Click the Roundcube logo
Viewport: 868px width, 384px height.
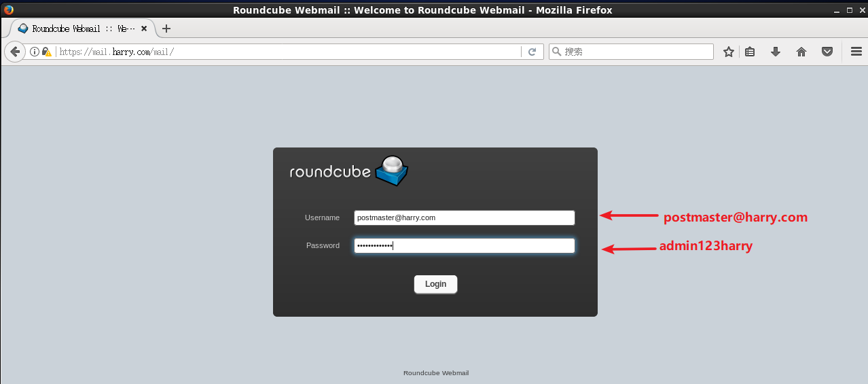(349, 171)
